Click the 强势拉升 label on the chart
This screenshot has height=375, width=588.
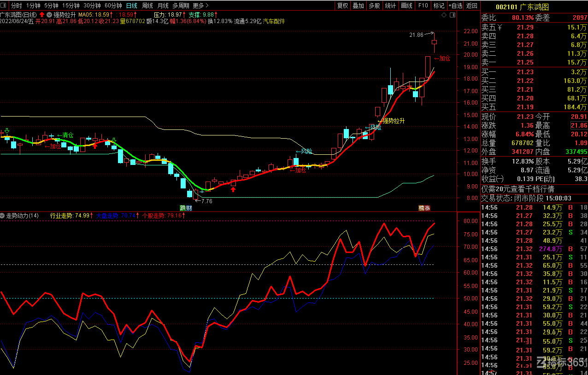tap(391, 121)
